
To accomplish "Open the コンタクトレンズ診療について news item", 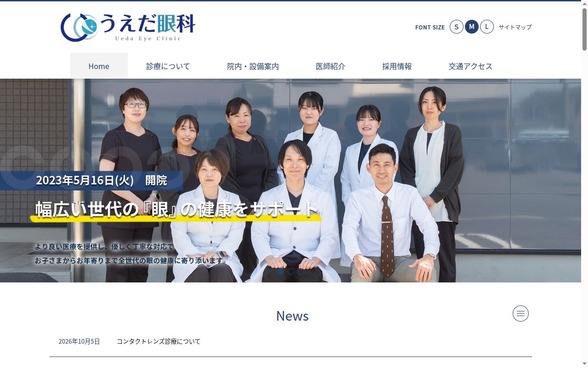I will [158, 341].
